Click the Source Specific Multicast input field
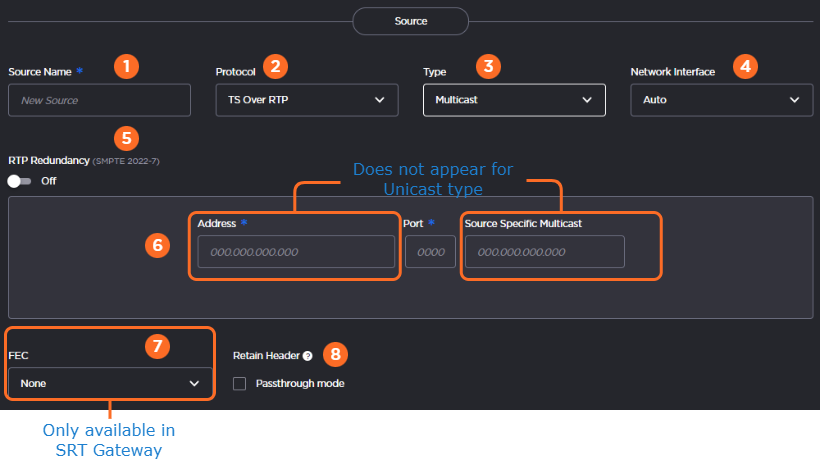820x459 pixels. [544, 252]
